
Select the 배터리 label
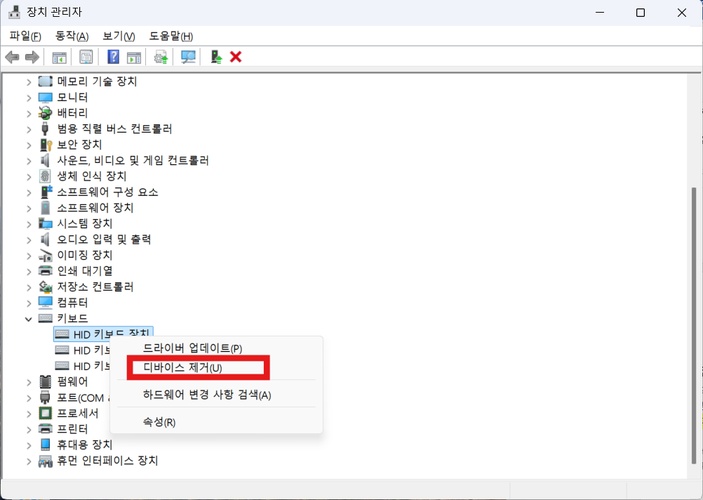click(x=72, y=113)
